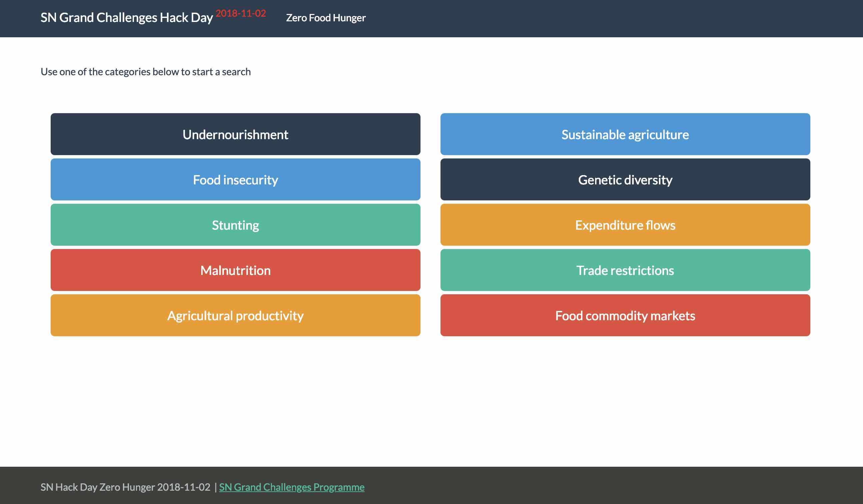Viewport: 863px width, 504px height.
Task: Click the footer Hack Day Zero Hunger text
Action: coord(125,487)
